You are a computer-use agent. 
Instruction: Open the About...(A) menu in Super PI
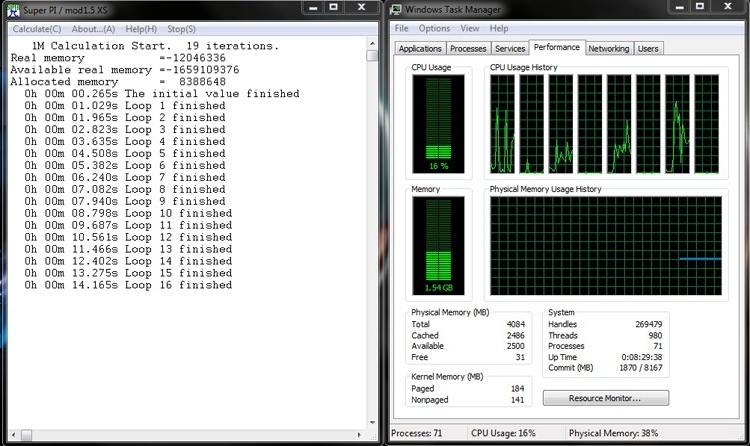93,29
